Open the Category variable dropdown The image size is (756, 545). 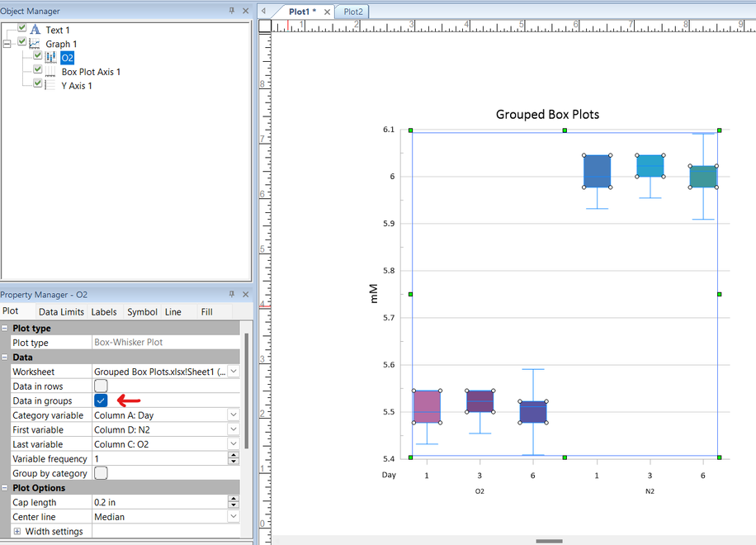pyautogui.click(x=234, y=415)
